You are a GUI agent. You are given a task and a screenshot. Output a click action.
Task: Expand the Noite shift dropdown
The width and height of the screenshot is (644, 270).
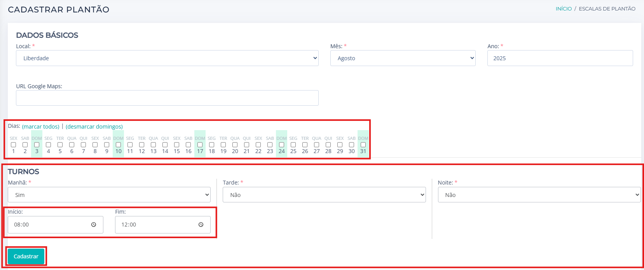539,195
